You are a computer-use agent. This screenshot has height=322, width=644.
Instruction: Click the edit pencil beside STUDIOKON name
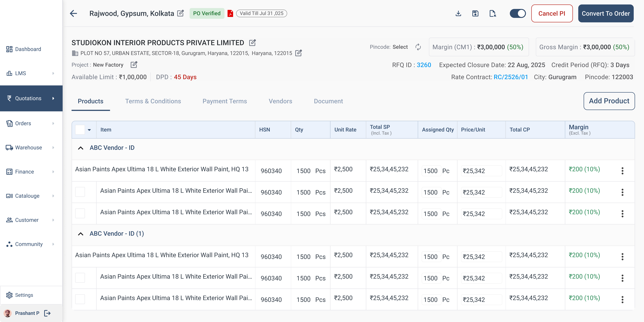(252, 43)
